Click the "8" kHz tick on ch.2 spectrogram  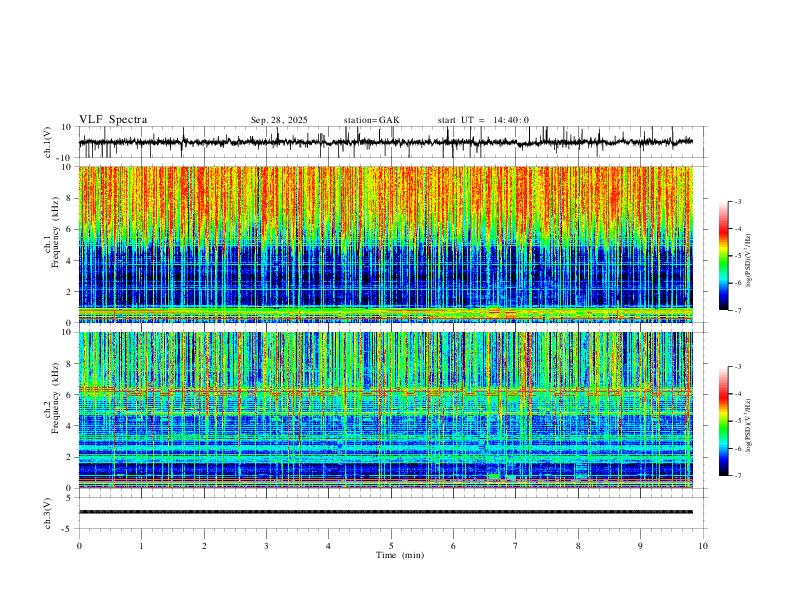pyautogui.click(x=70, y=364)
